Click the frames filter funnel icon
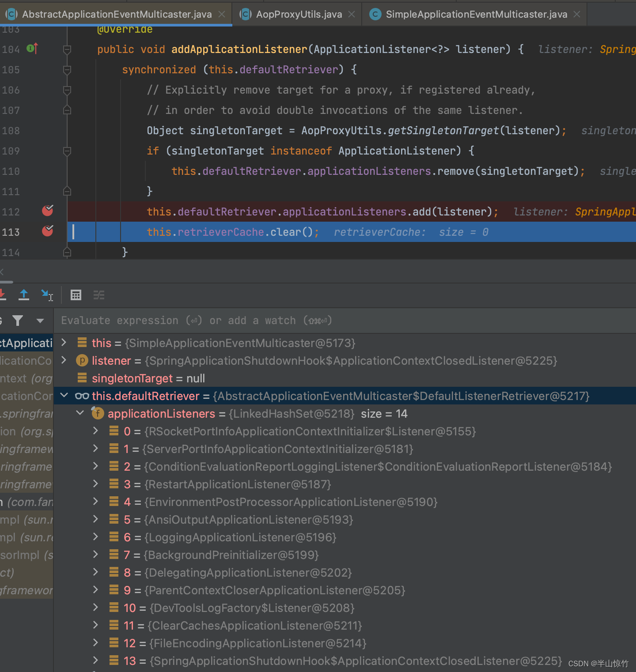Viewport: 636px width, 672px height. click(18, 321)
